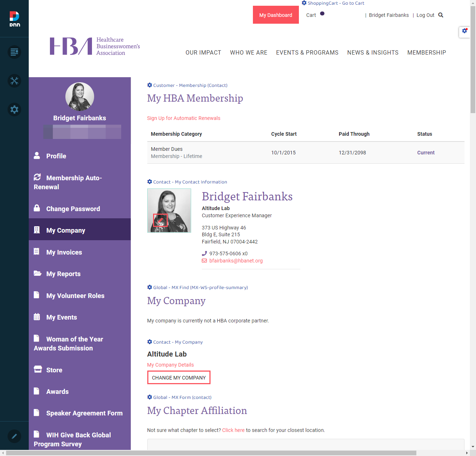Click the horizontal scrollbar thumb

pos(211,453)
